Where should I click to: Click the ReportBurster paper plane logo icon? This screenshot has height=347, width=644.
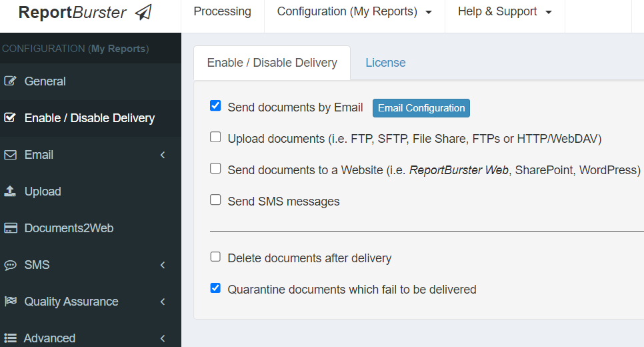(143, 13)
